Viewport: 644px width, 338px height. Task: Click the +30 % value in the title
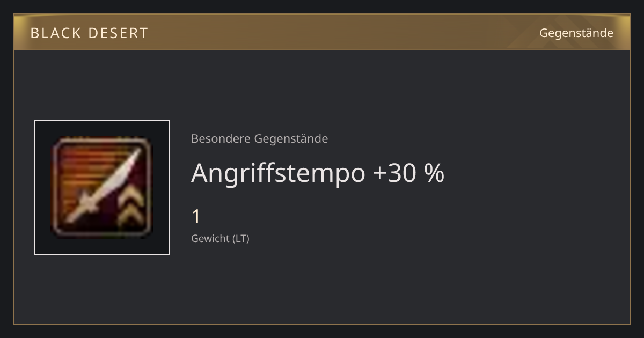tap(408, 173)
